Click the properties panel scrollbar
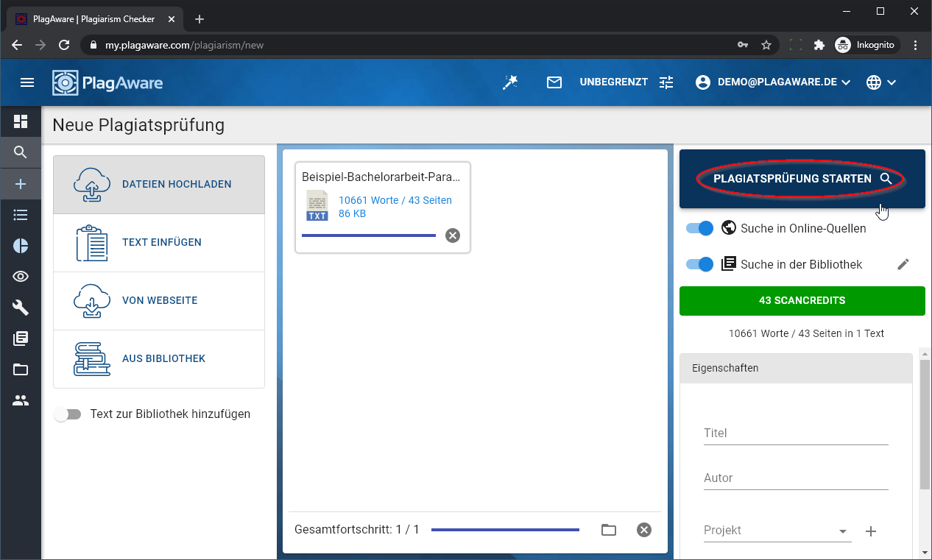The height and width of the screenshot is (560, 932). [925, 425]
